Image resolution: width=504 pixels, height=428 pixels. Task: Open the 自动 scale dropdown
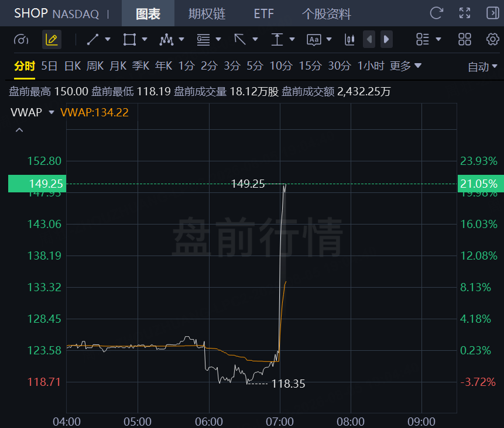pos(482,67)
